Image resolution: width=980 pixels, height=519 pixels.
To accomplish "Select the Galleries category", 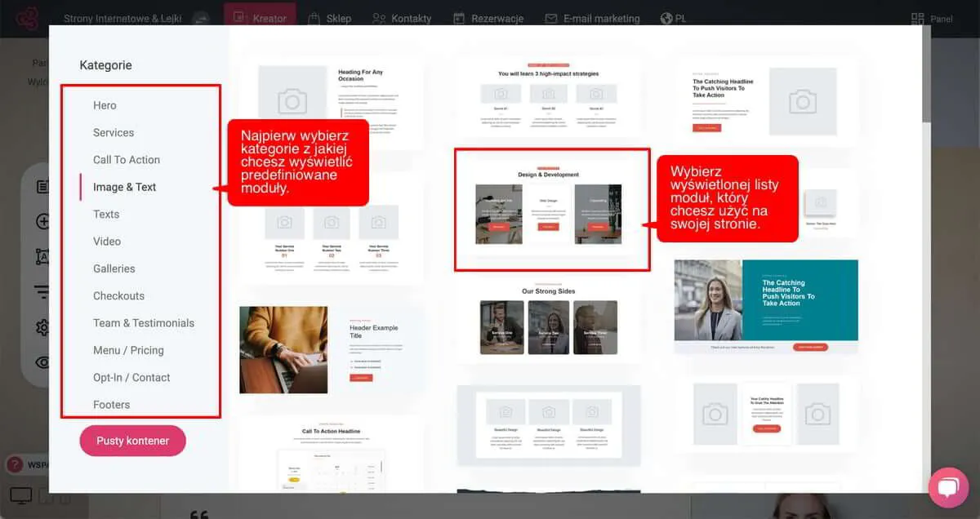I will click(x=114, y=268).
